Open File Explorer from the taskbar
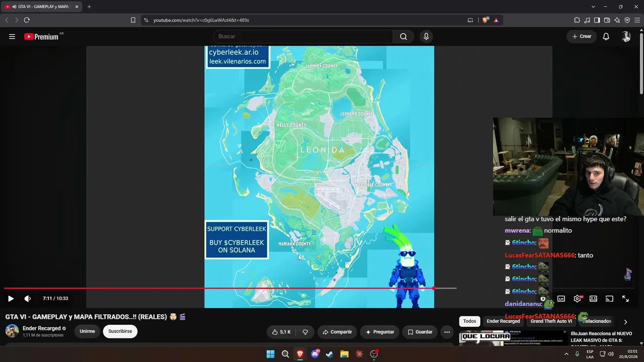This screenshot has height=362, width=644. coord(344,354)
